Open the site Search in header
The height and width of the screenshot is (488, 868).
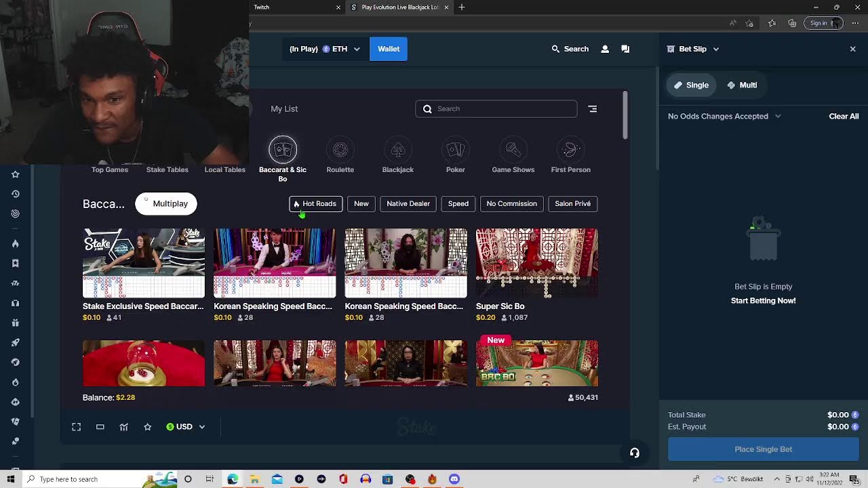point(570,49)
